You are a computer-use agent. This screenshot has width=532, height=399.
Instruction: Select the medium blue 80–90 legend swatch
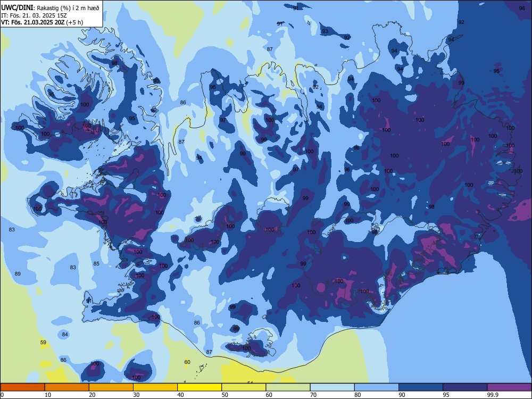click(x=376, y=387)
